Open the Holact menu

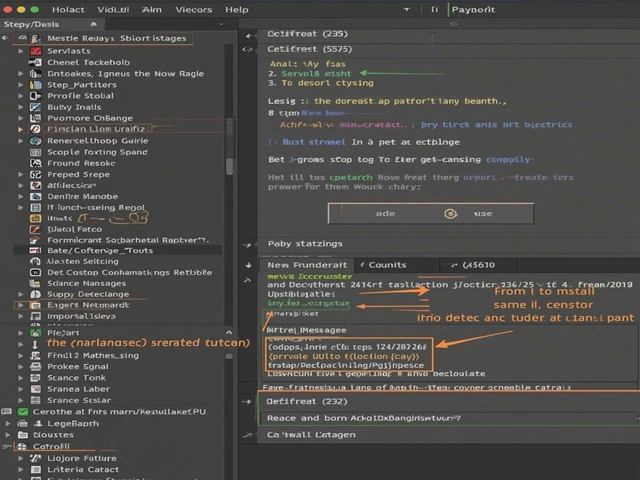[x=68, y=9]
